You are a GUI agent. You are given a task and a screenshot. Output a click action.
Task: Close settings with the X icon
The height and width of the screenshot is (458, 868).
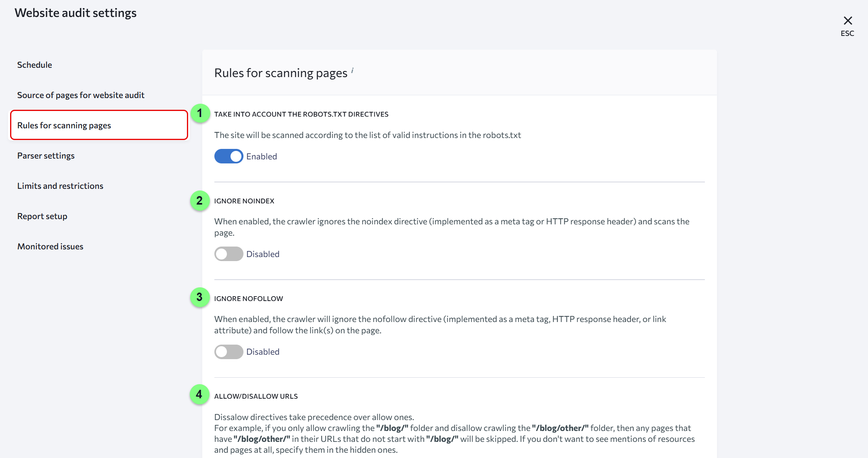click(847, 21)
